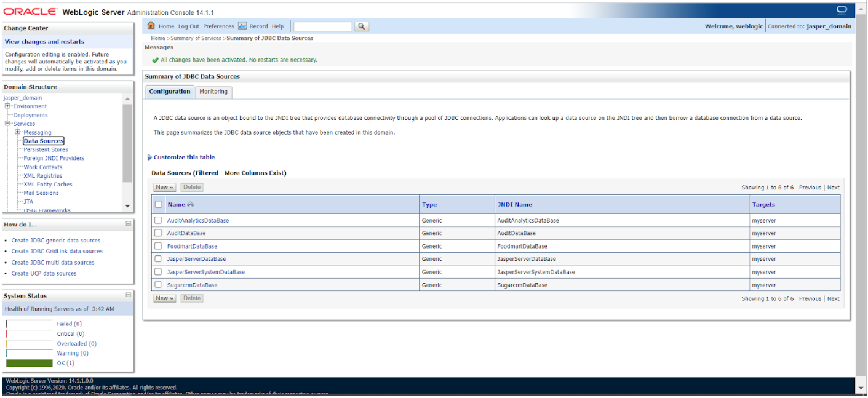The image size is (868, 398).
Task: Switch to the Monitoring tab
Action: (x=213, y=92)
